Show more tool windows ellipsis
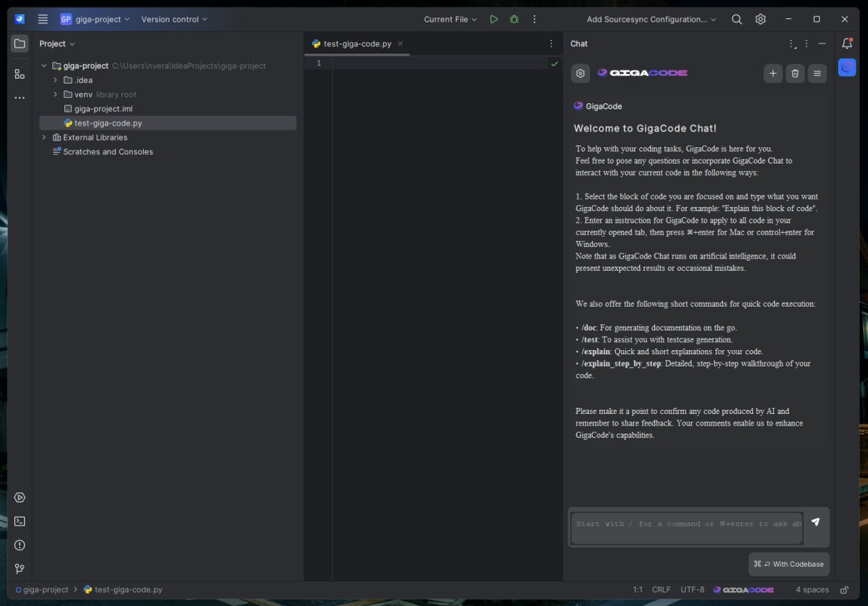The width and height of the screenshot is (868, 606). (20, 98)
